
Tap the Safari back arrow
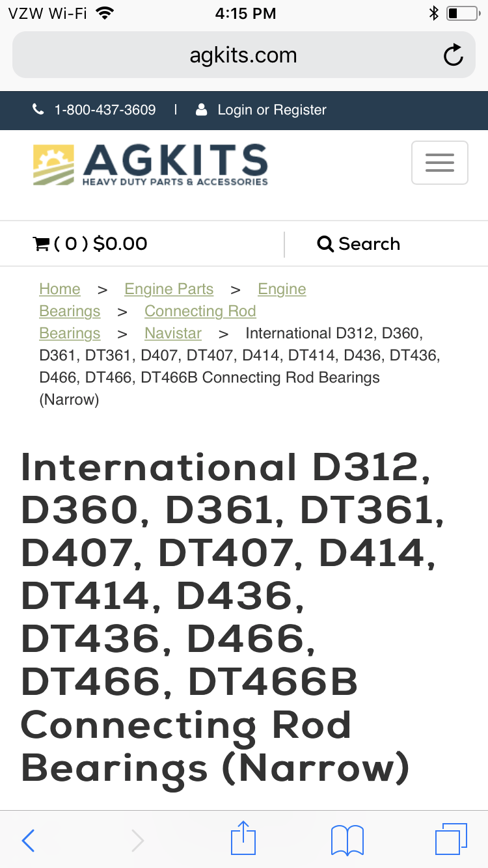[x=28, y=840]
